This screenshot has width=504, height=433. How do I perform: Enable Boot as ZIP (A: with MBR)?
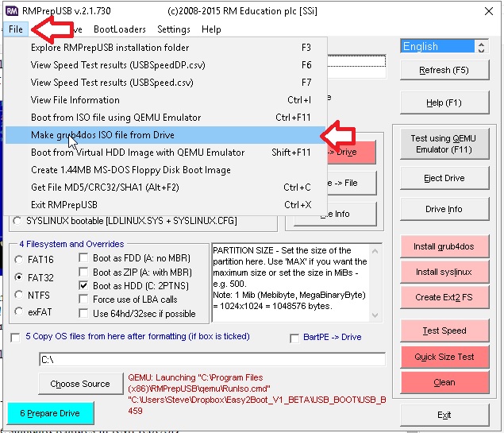pos(83,273)
